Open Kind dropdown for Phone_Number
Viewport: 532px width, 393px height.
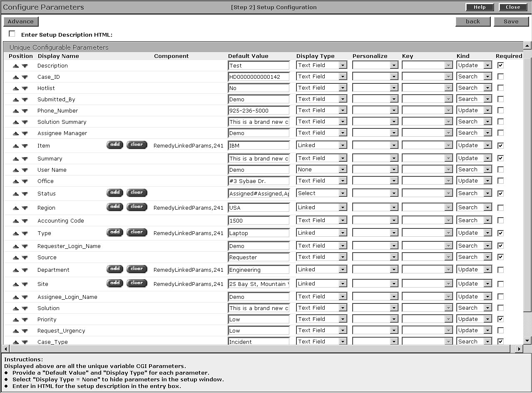click(x=474, y=110)
